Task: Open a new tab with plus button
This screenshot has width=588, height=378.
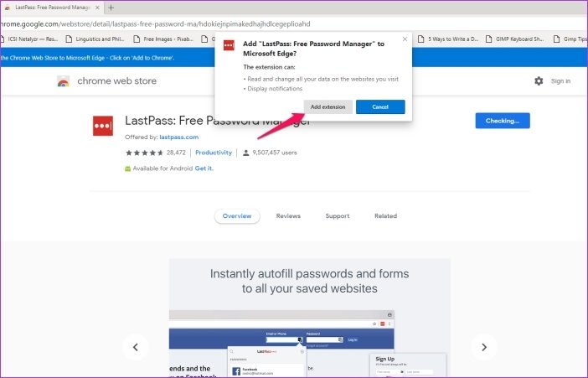Action: click(x=111, y=8)
